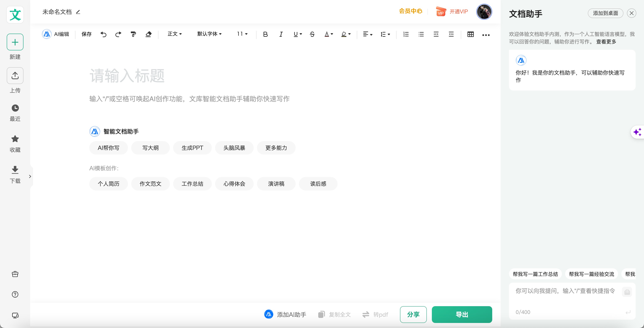Viewport: 644px width, 328px height.
Task: Toggle bold formatting
Action: tap(265, 34)
